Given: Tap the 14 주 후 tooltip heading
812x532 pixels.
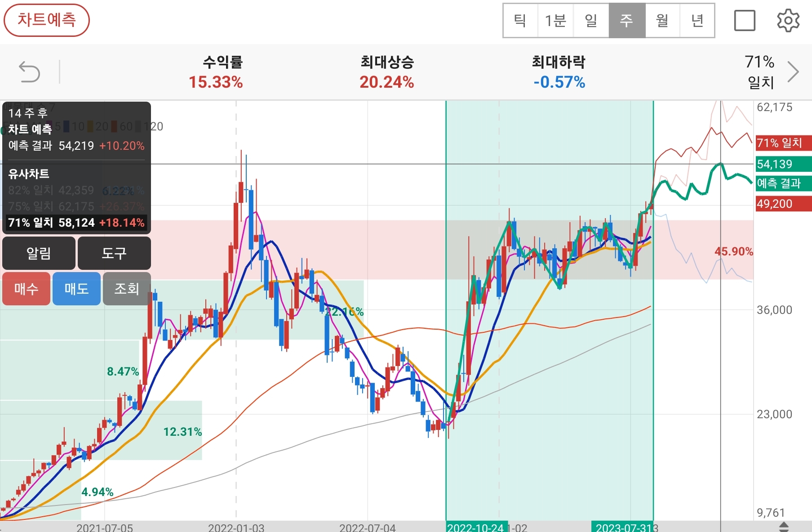Looking at the screenshot, I should click(x=28, y=113).
